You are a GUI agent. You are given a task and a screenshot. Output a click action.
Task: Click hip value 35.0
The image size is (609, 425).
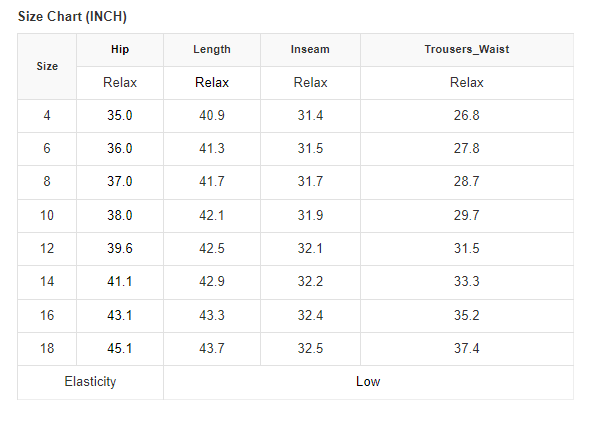click(120, 115)
